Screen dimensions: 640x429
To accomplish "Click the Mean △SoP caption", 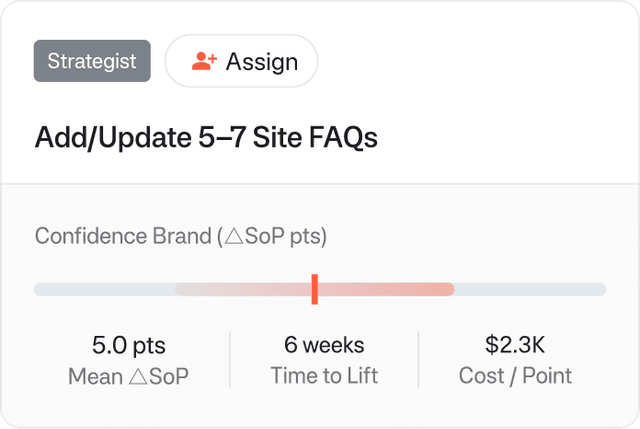I will click(129, 376).
